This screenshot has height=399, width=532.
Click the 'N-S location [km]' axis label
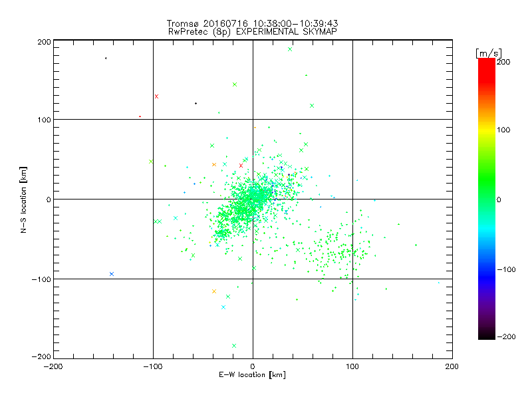point(23,200)
